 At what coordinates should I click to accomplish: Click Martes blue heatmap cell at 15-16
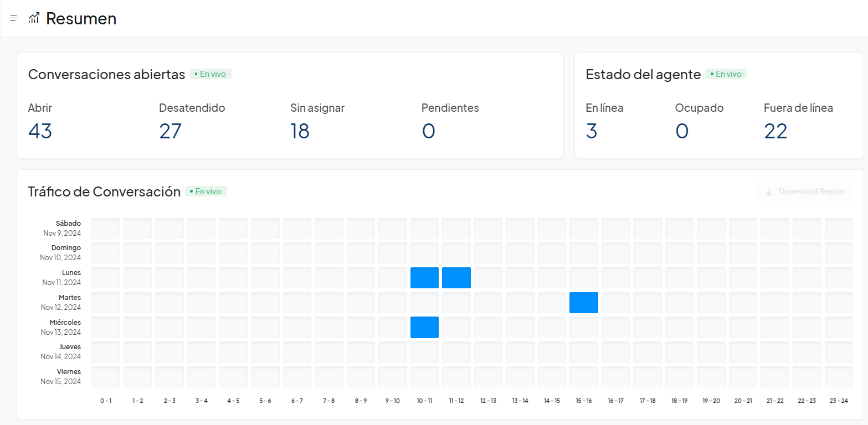(x=584, y=303)
